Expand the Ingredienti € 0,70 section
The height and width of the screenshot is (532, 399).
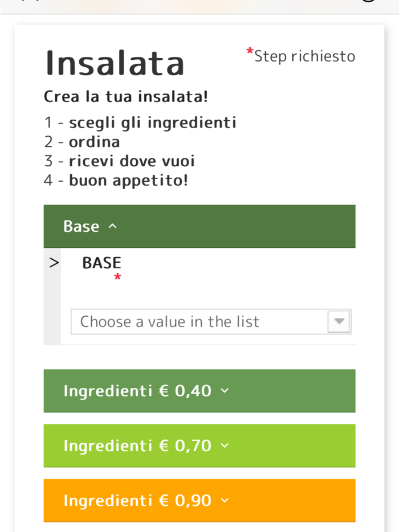[x=199, y=445]
